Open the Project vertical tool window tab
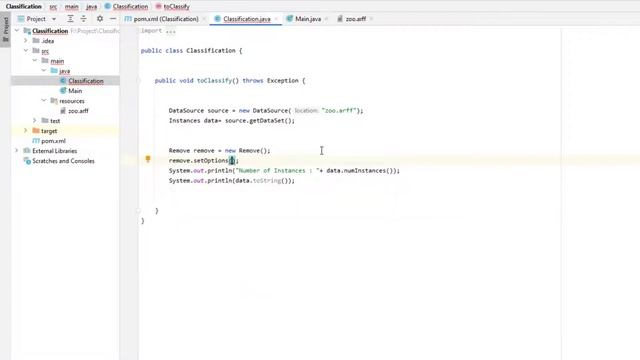Image resolution: width=640 pixels, height=360 pixels. (x=5, y=29)
